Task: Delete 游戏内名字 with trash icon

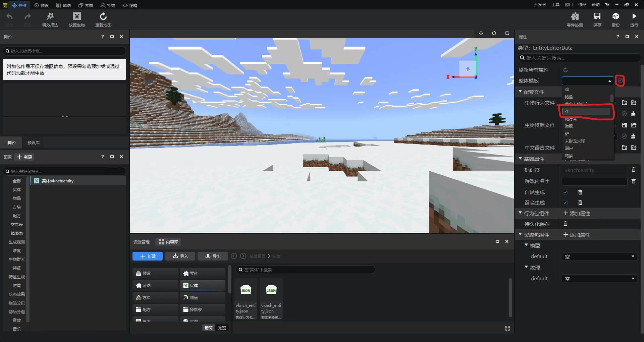Action: pyautogui.click(x=634, y=181)
